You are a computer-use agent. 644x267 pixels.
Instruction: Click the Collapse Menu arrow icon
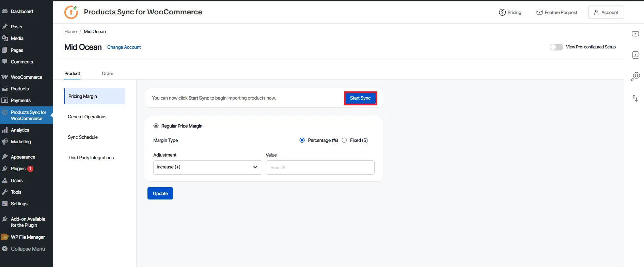(x=5, y=249)
